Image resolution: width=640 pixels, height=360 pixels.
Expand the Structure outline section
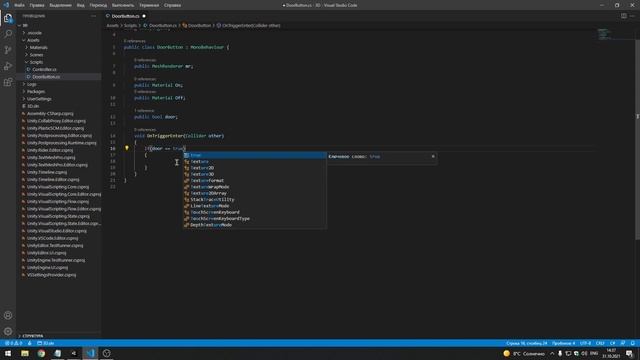[33, 336]
